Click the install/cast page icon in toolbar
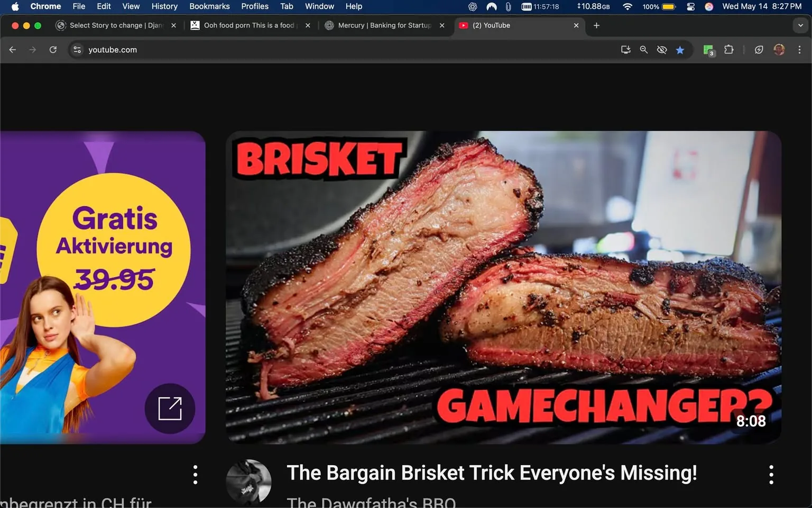812x508 pixels. (625, 49)
